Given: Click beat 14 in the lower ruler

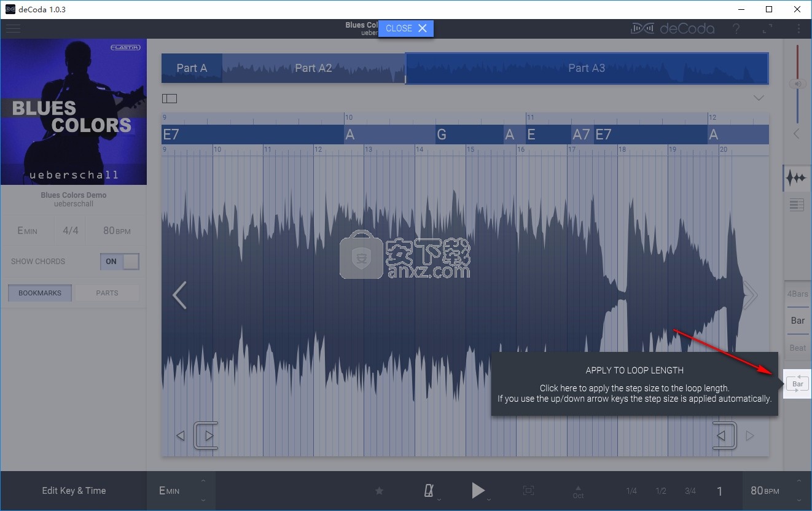Looking at the screenshot, I should point(419,149).
